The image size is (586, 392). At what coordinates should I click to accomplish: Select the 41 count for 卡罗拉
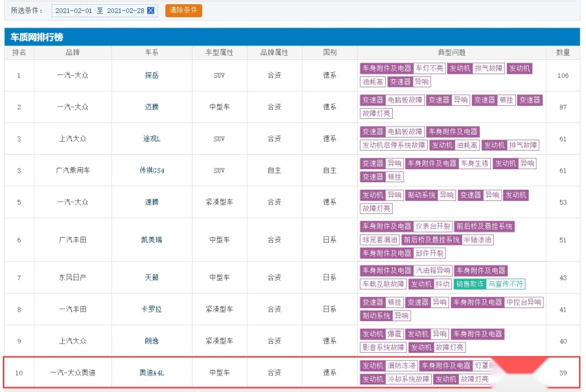pos(563,309)
